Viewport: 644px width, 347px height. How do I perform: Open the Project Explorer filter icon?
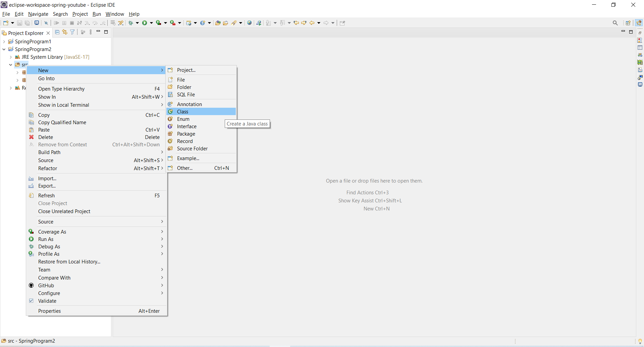(72, 32)
